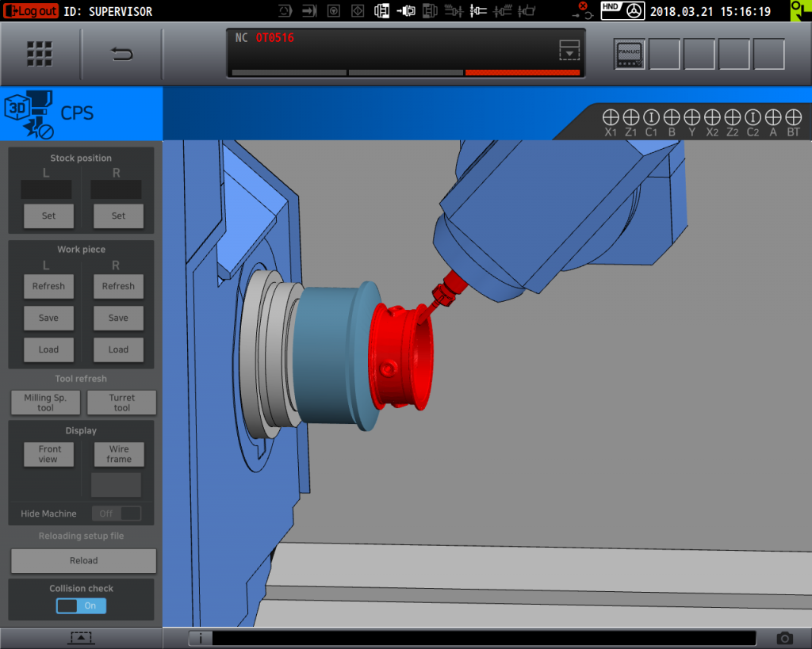This screenshot has height=649, width=812.
Task: Log out of the SUPERVISOR account
Action: pyautogui.click(x=31, y=11)
